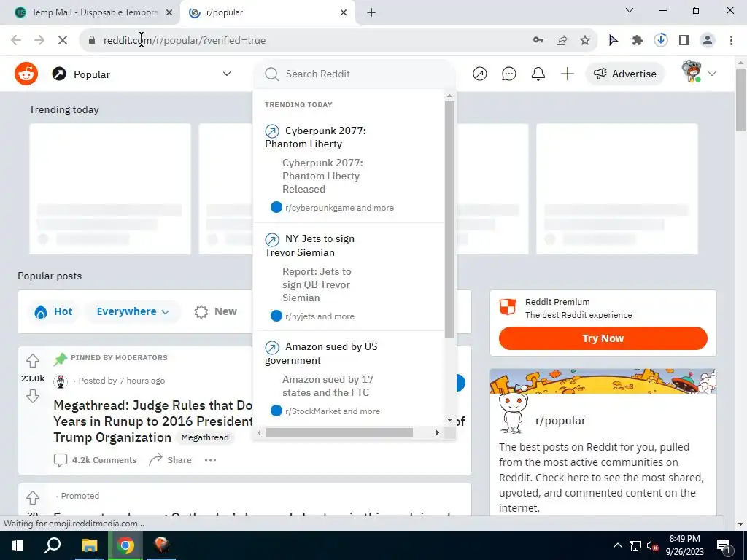Click the muted volume tray icon
This screenshot has height=560, width=747.
click(652, 545)
